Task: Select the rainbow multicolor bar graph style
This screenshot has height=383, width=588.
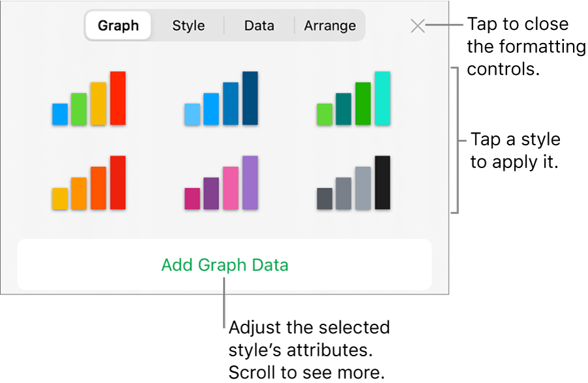Action: click(89, 99)
